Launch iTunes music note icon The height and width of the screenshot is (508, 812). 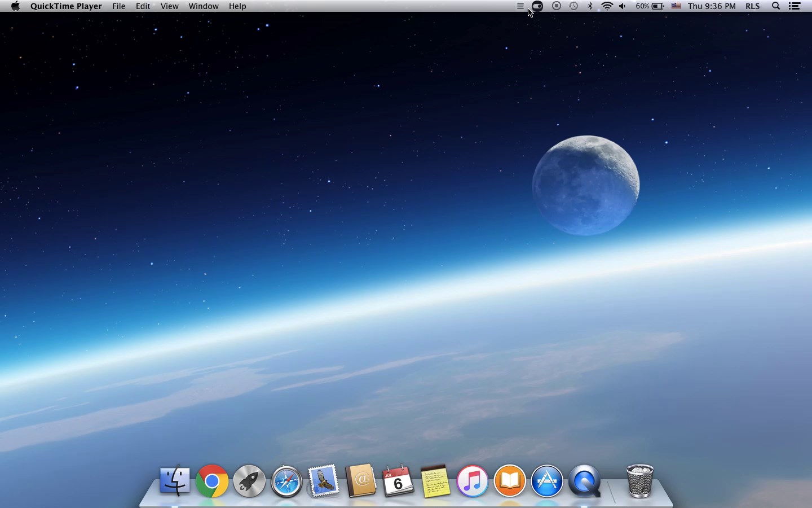(x=473, y=481)
